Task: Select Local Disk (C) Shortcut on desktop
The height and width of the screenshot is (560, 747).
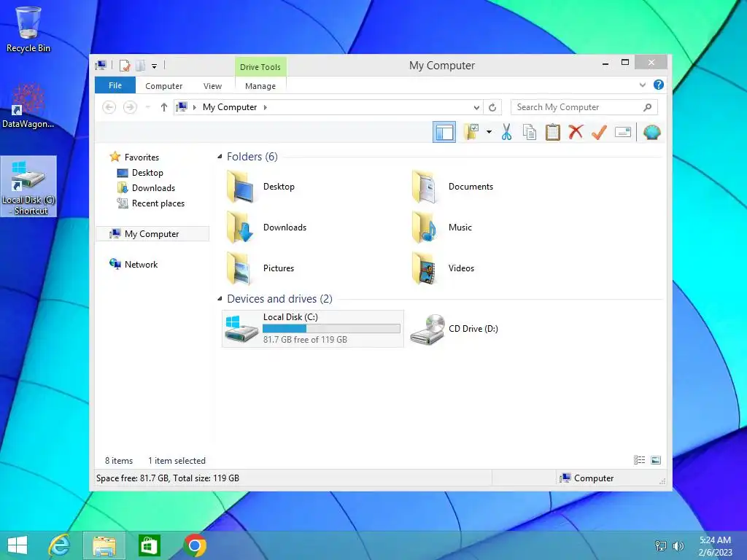Action: click(x=28, y=186)
